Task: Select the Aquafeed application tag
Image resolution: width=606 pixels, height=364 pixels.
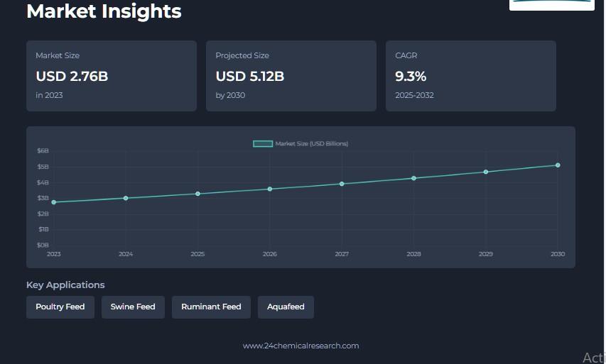Action: click(286, 307)
